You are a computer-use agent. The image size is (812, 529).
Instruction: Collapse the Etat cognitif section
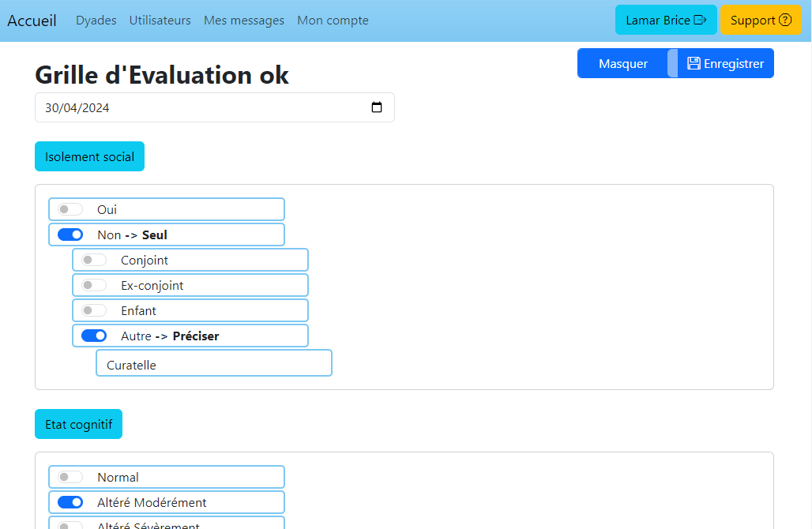tap(78, 424)
